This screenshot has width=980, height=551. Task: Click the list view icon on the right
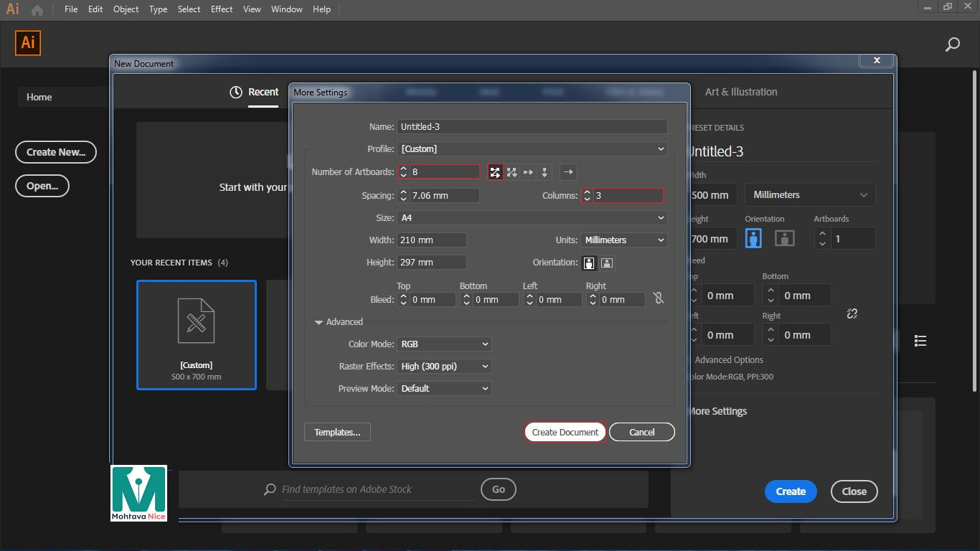tap(920, 341)
